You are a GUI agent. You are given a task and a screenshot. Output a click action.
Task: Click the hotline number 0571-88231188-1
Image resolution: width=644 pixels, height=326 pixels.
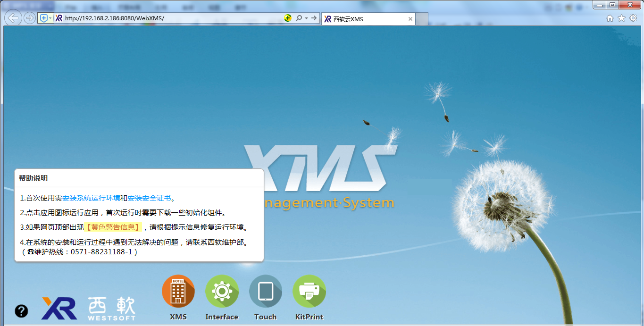pyautogui.click(x=101, y=252)
